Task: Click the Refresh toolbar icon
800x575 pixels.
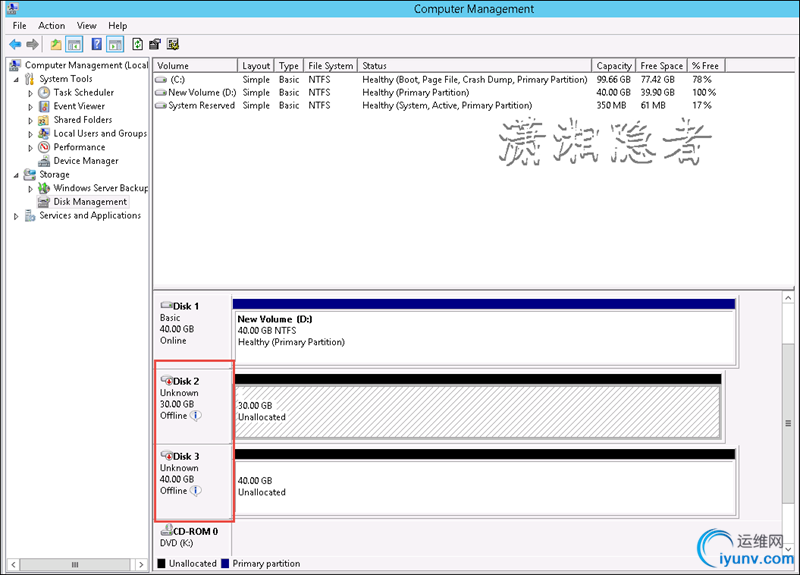Action: (137, 44)
